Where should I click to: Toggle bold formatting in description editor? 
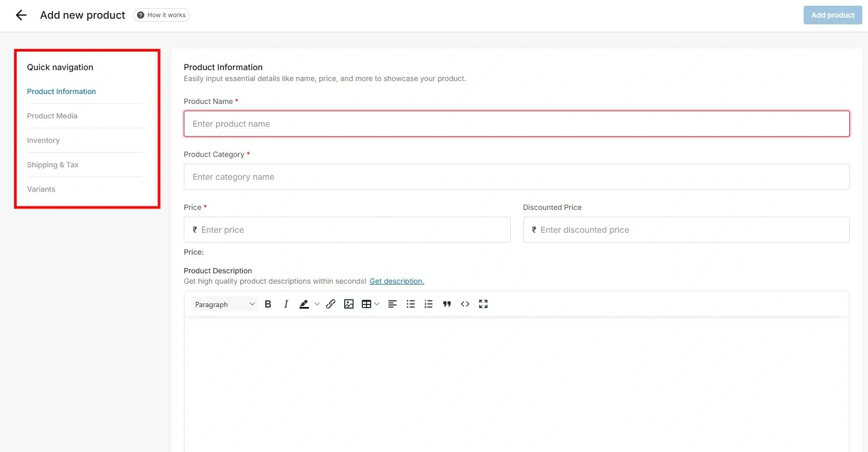click(268, 304)
